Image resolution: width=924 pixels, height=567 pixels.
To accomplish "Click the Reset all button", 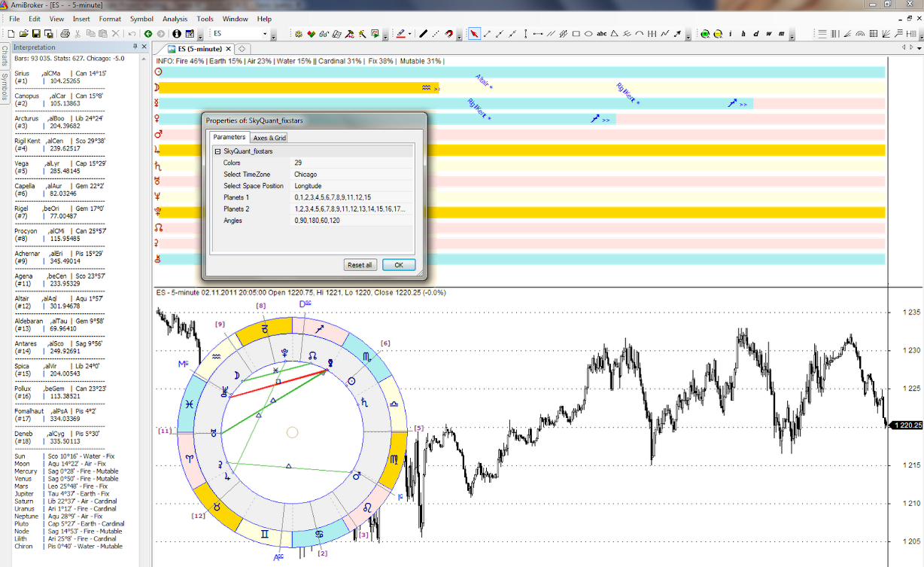I will coord(360,265).
